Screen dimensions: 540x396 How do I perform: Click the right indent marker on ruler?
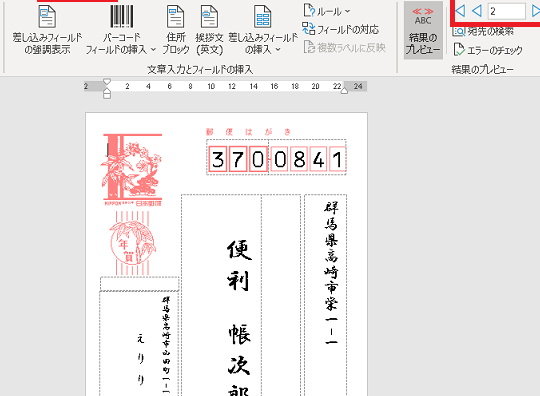(344, 91)
